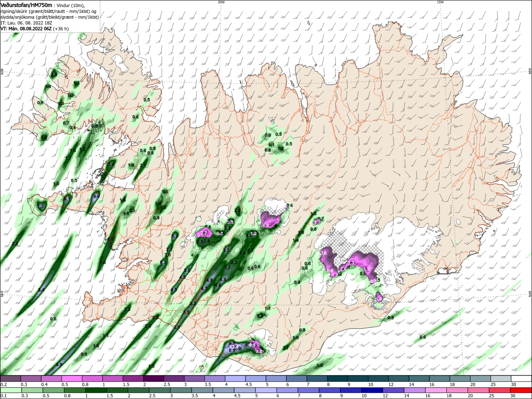Select the light pink swatch labeled 16 in lower legend

click(435, 390)
